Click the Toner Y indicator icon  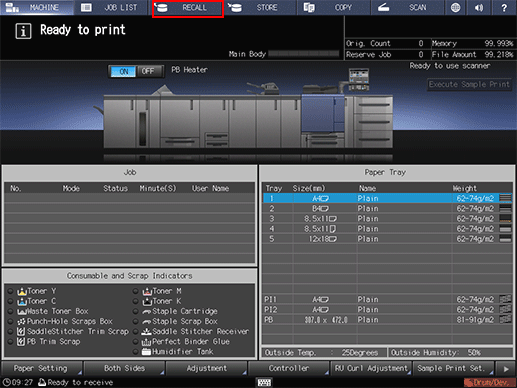pos(22,291)
